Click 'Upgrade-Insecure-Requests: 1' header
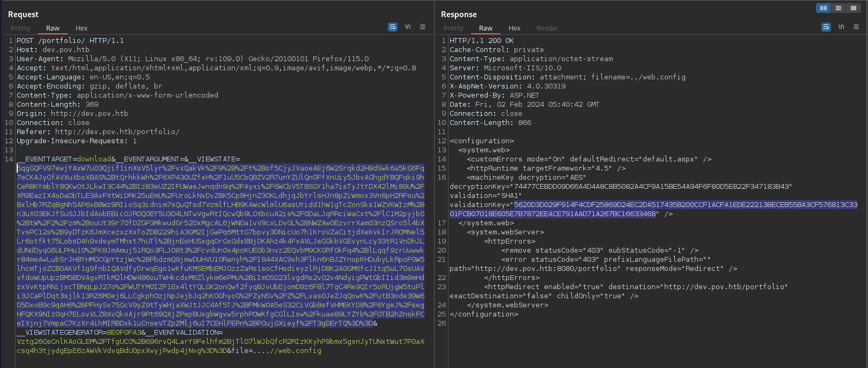This screenshot has width=868, height=368. (77, 141)
